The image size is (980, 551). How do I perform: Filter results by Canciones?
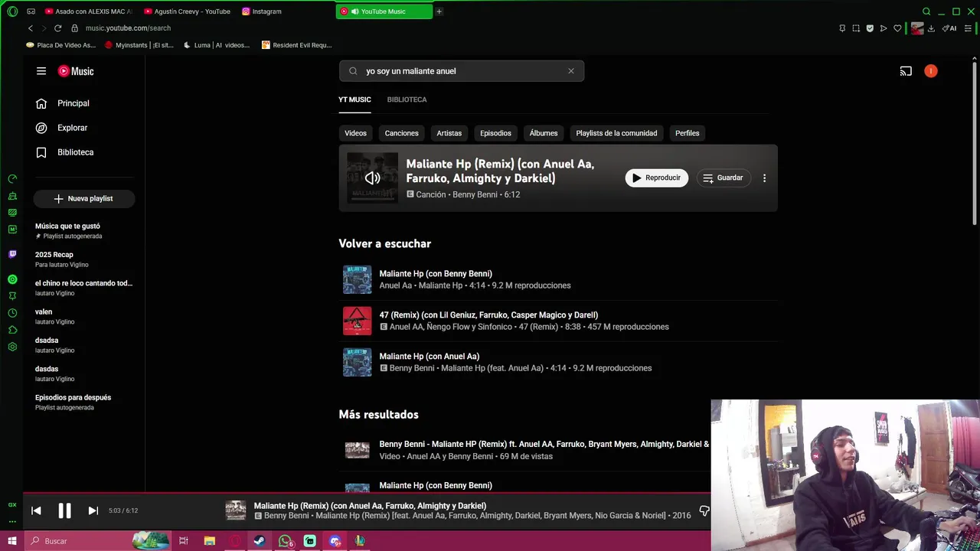click(x=401, y=133)
